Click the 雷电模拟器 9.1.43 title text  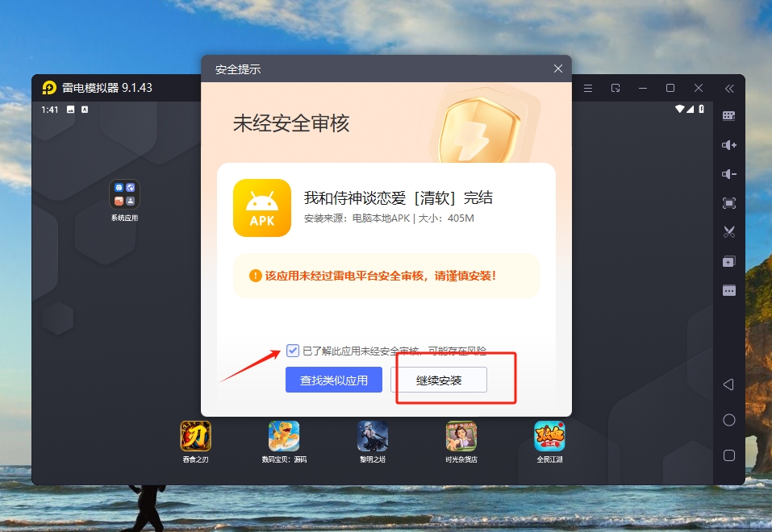click(106, 88)
